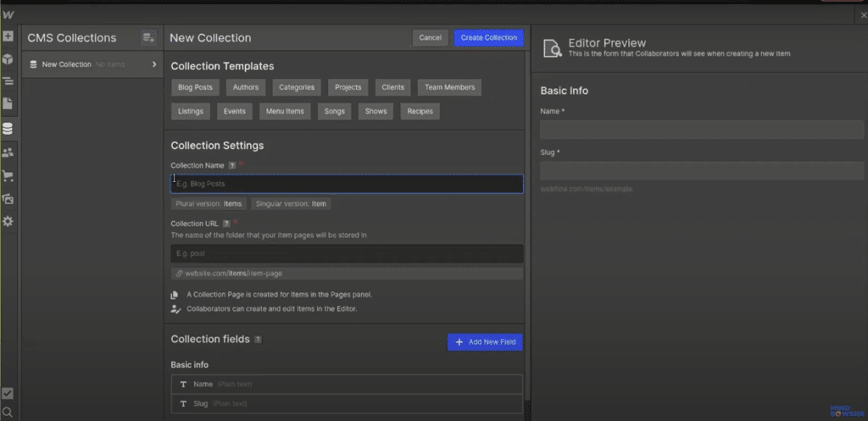The image size is (868, 421).
Task: Open the Settings gear icon
Action: point(8,221)
